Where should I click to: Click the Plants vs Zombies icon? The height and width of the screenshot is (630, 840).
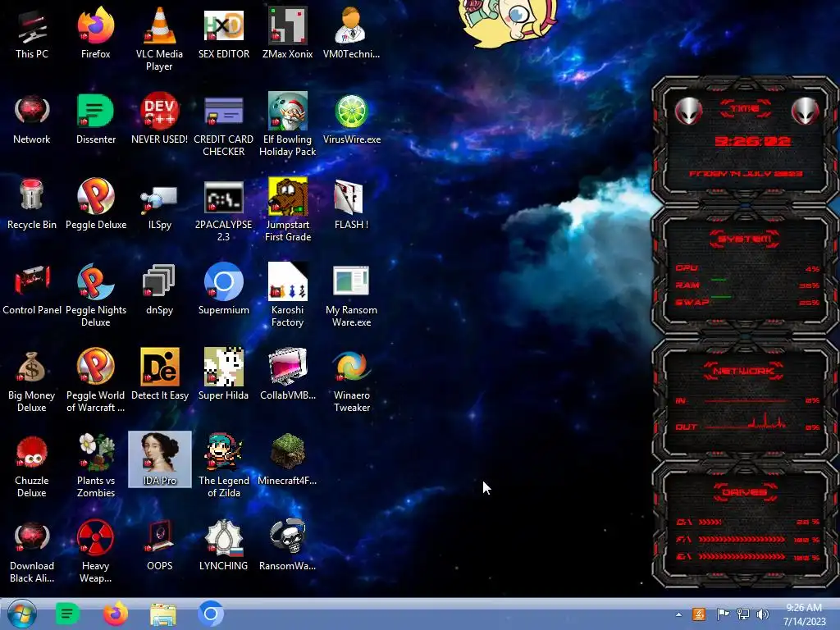pyautogui.click(x=95, y=466)
